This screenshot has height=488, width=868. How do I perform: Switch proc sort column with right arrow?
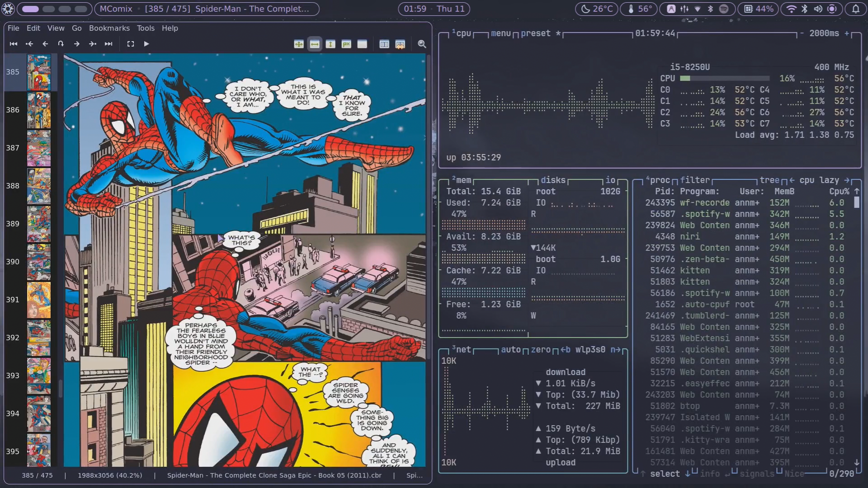click(x=847, y=180)
